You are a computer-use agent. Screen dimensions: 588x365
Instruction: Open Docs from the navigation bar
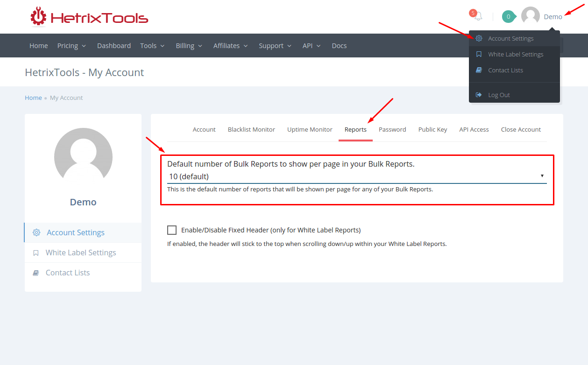point(339,46)
